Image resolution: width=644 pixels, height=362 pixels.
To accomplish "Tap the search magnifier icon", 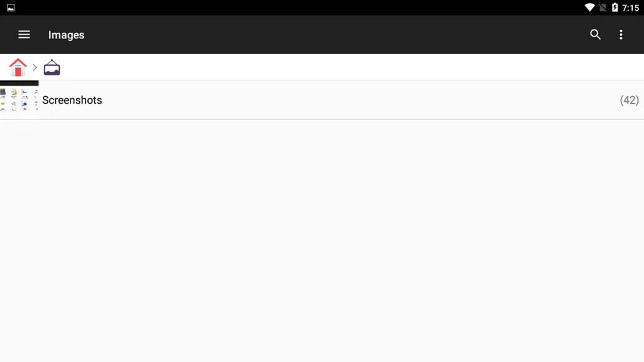I will coord(595,35).
